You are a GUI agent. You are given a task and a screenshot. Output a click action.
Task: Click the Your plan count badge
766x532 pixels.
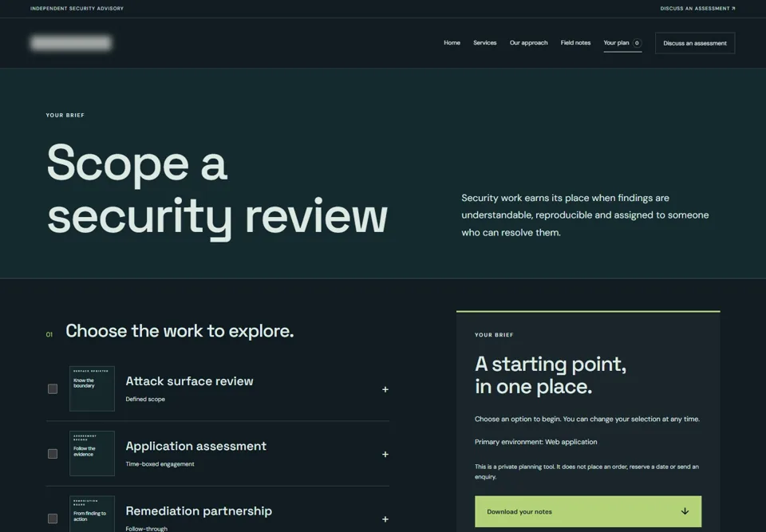(637, 43)
